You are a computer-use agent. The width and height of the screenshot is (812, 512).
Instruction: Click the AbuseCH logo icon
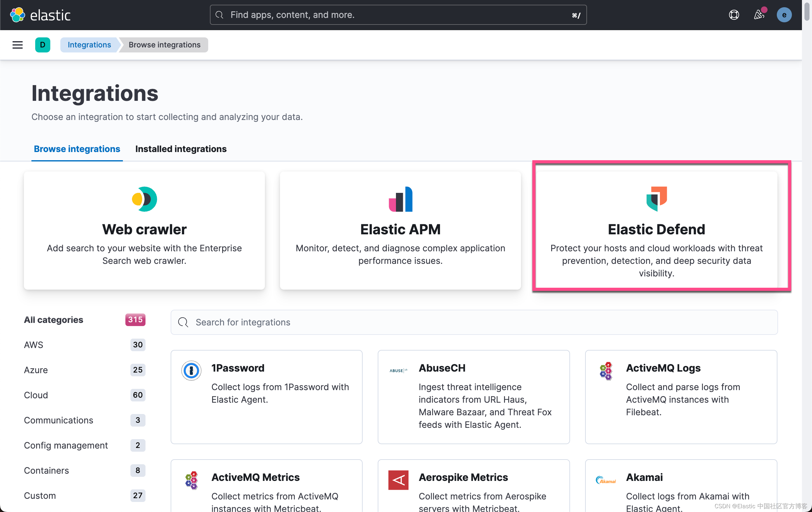[x=398, y=370]
